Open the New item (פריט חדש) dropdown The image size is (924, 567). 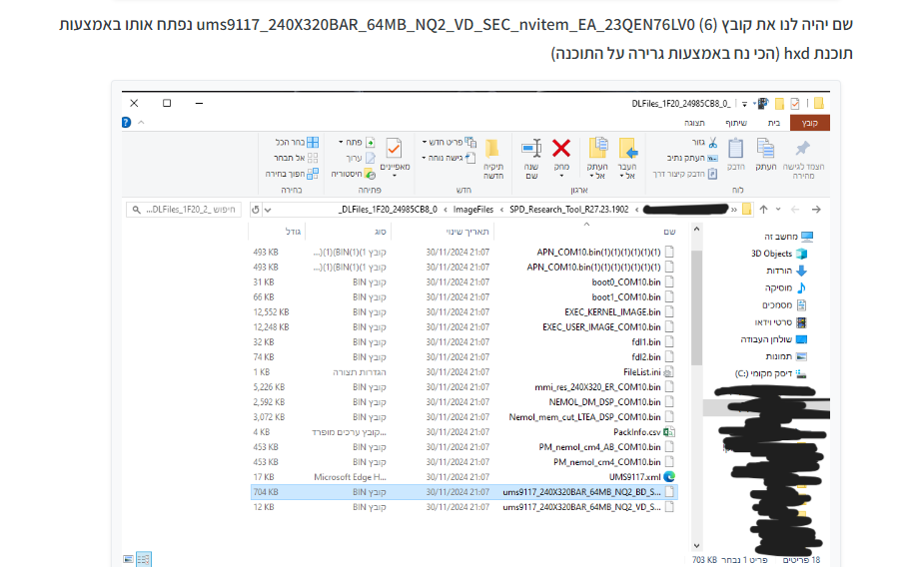pos(450,143)
